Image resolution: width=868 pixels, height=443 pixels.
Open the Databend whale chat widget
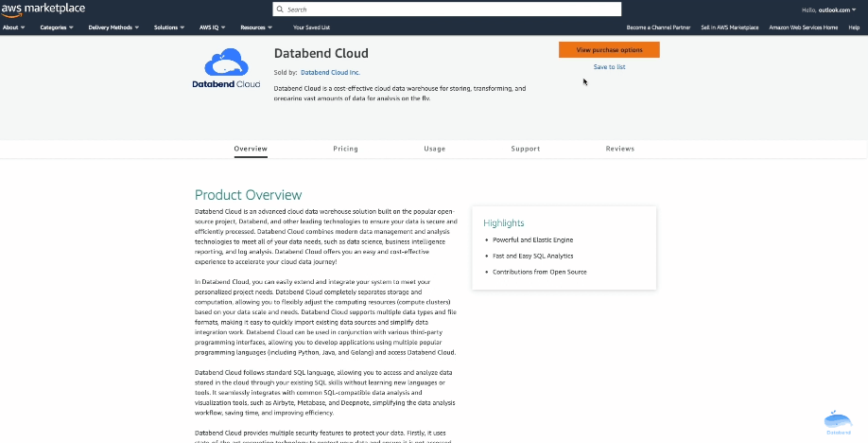pos(838,423)
